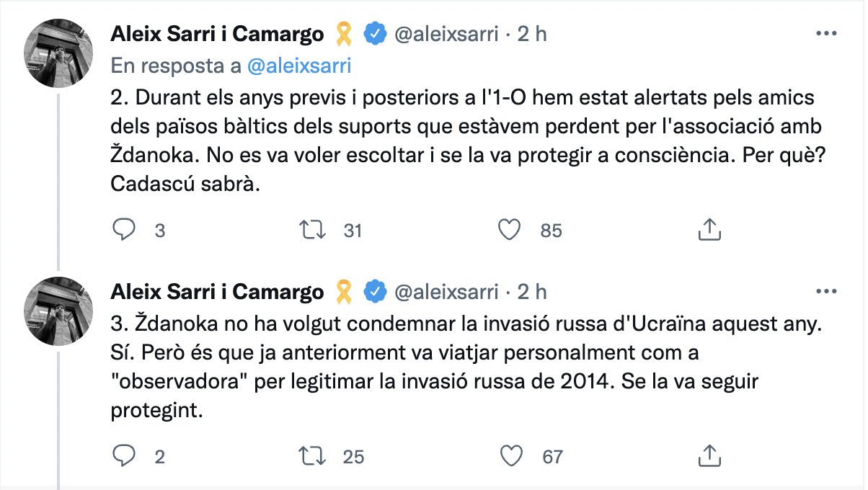Share the tweet numbered 2

(709, 230)
